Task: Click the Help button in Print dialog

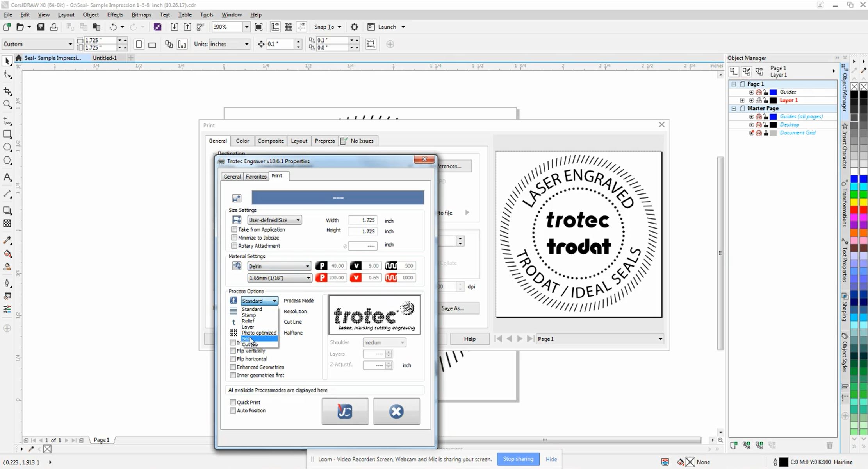Action: 470,339
